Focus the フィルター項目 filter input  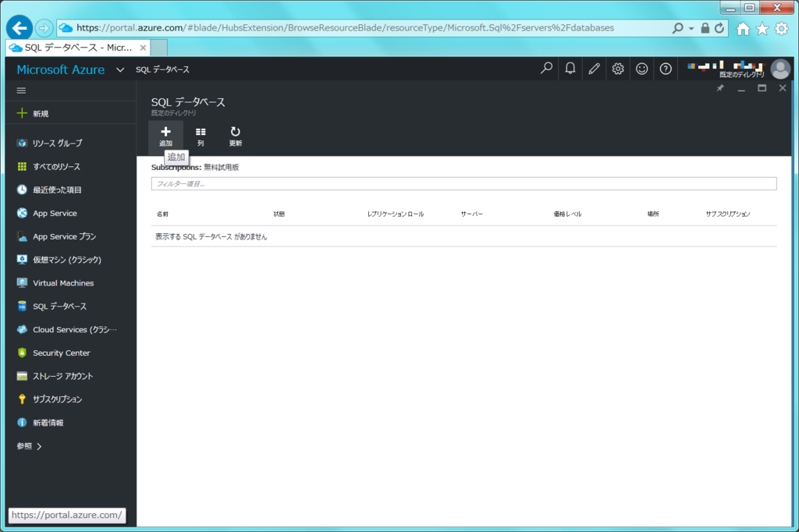463,183
